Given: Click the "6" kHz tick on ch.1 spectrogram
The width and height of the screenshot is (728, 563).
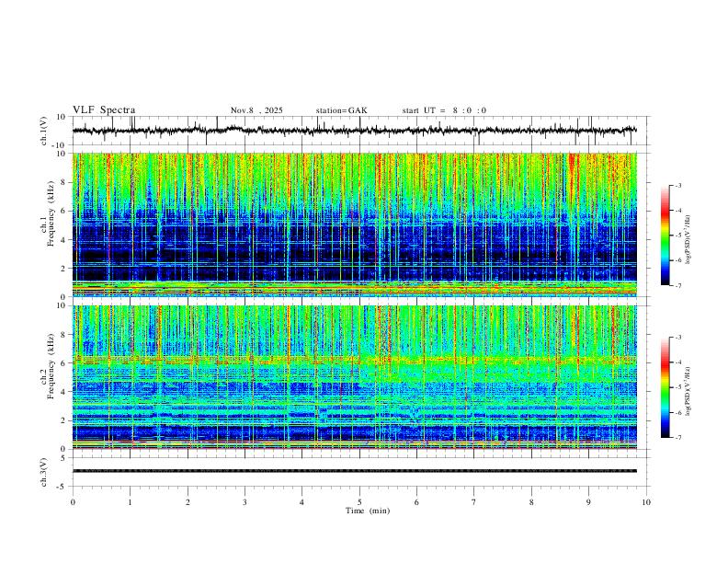Looking at the screenshot, I should pyautogui.click(x=64, y=211).
